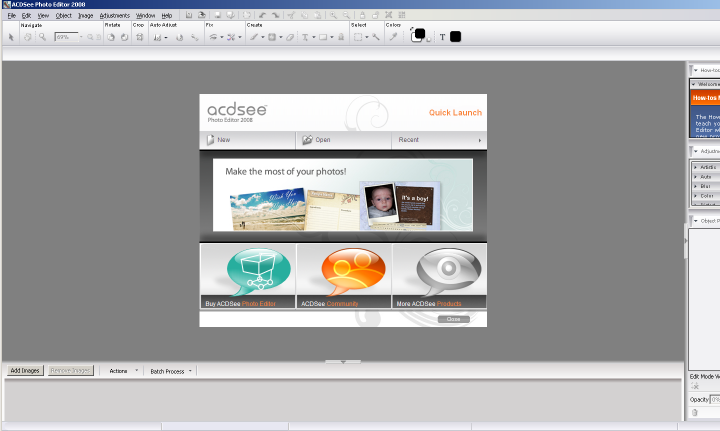The width and height of the screenshot is (720, 431).
Task: Click the New document icon in Quick Launch
Action: click(211, 140)
